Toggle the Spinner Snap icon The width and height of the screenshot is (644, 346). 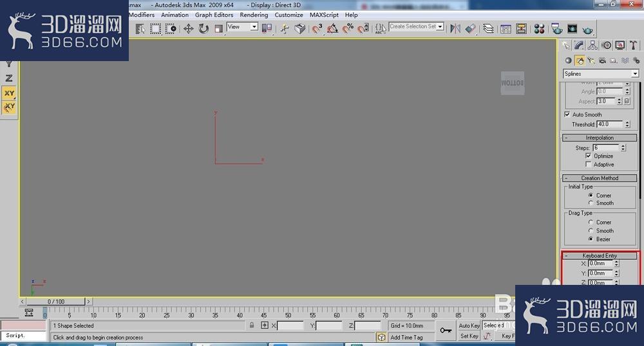click(363, 29)
